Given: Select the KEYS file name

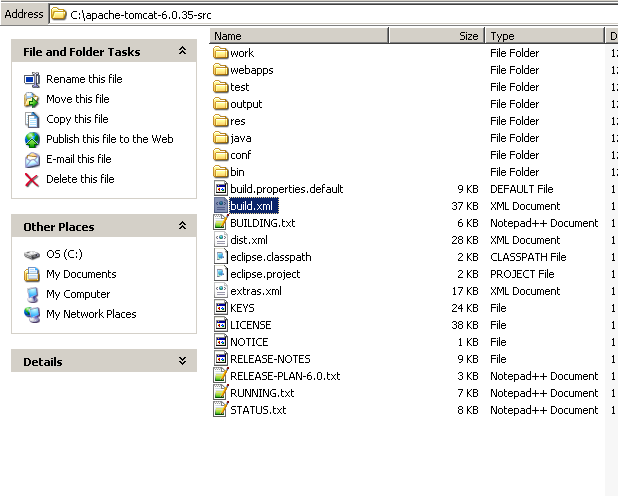Looking at the screenshot, I should point(242,308).
